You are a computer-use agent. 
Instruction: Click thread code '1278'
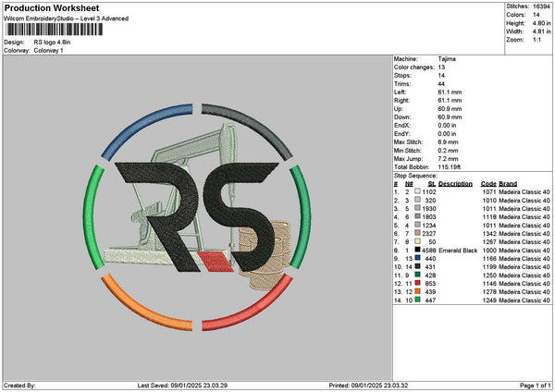[x=489, y=291]
